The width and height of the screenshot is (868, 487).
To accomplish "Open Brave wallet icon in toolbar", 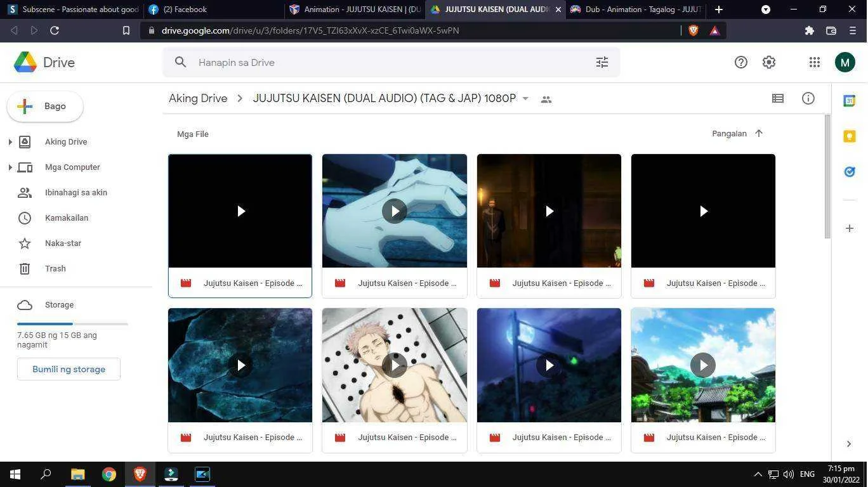I will tap(831, 30).
